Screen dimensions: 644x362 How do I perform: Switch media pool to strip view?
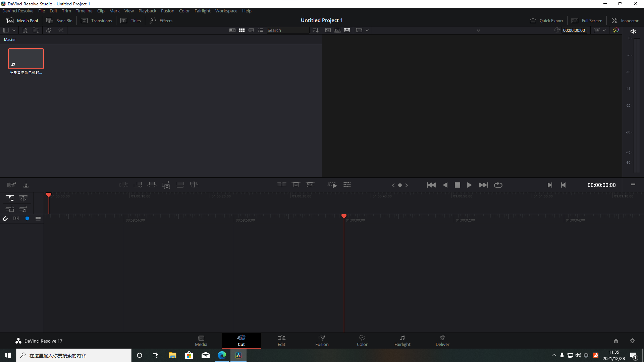(251, 30)
